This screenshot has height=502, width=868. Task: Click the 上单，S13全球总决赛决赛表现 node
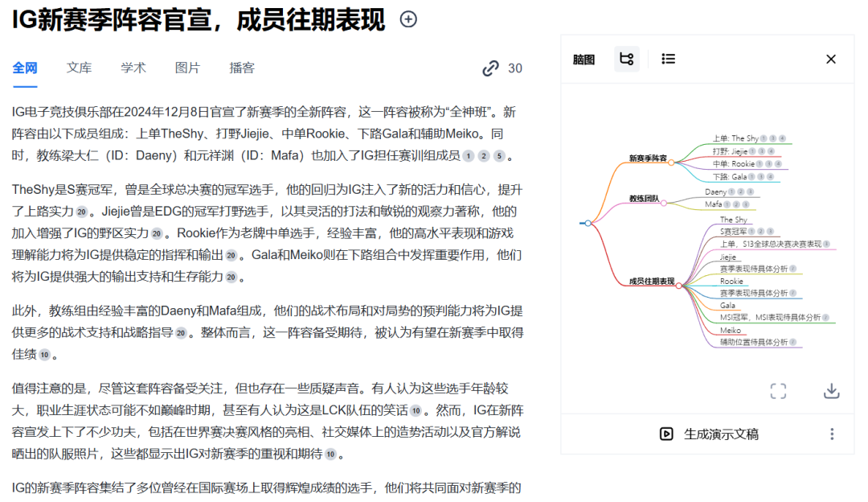771,245
